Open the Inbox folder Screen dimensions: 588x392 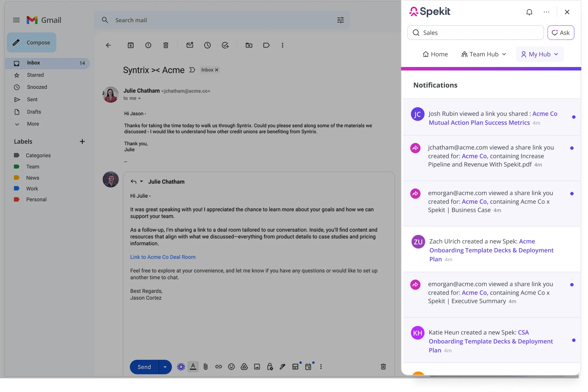point(48,63)
